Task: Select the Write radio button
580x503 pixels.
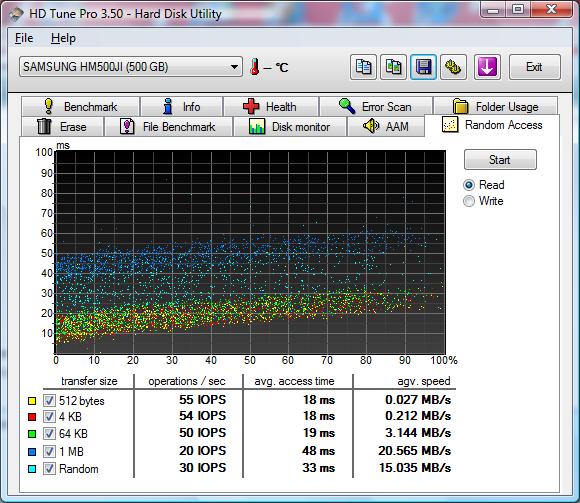Action: coord(469,201)
